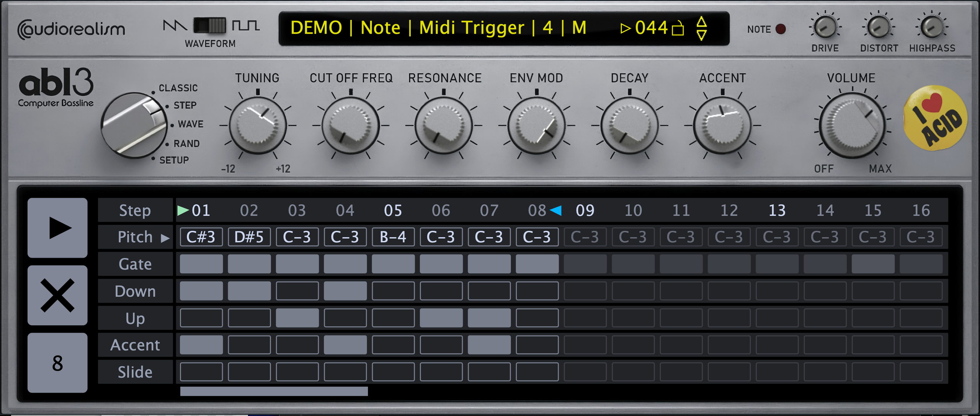
Task: Click the mode selector rotary knob
Action: 134,125
